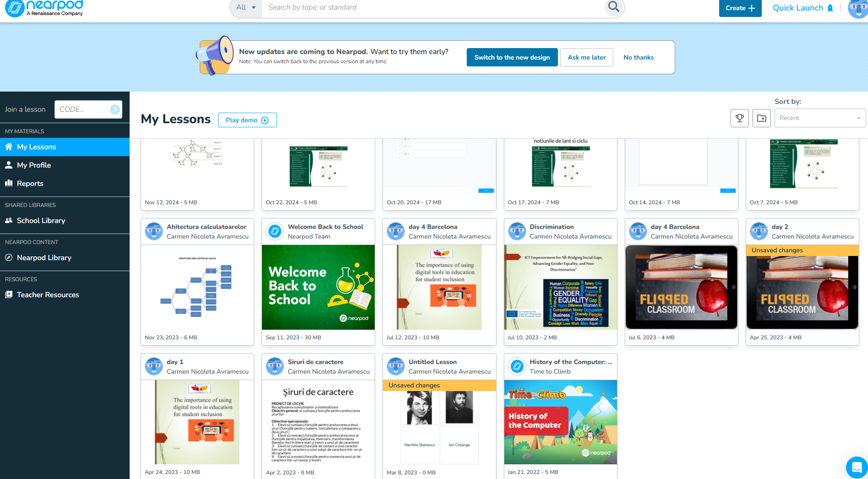Navigate to Nearpod Library
Viewport: 868px width, 479px height.
pyautogui.click(x=44, y=258)
